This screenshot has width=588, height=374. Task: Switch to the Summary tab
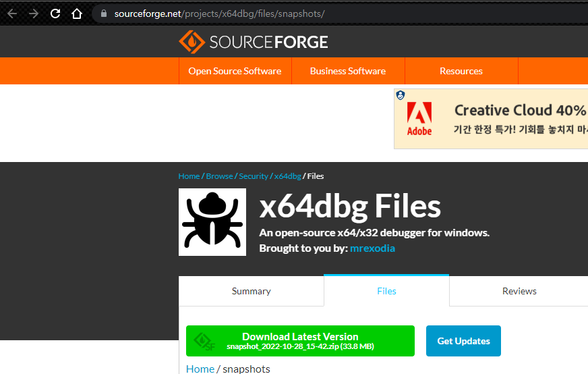(252, 291)
